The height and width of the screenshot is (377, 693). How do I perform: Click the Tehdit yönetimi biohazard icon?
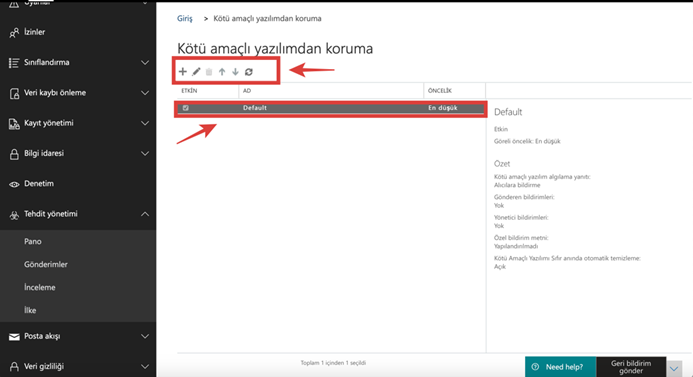point(14,215)
